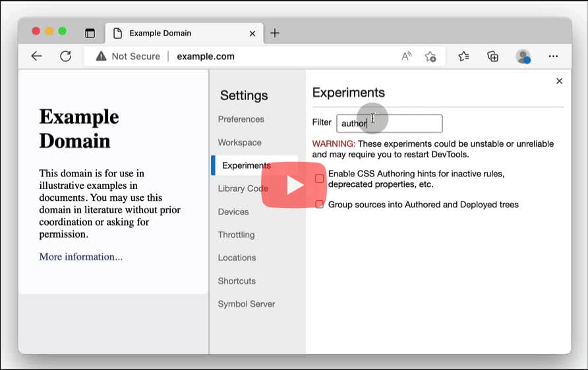
Task: Select the Example Domain browser tab
Action: (x=184, y=34)
